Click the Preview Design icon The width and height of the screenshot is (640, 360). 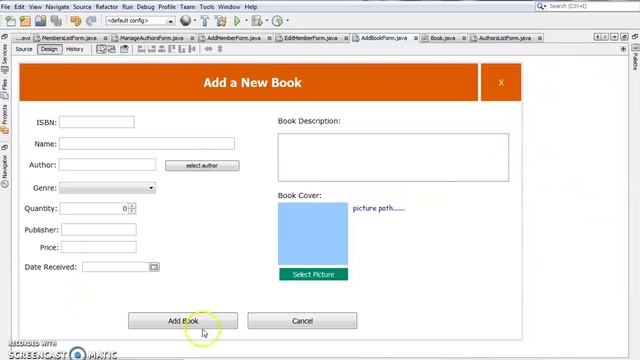pyautogui.click(x=124, y=49)
